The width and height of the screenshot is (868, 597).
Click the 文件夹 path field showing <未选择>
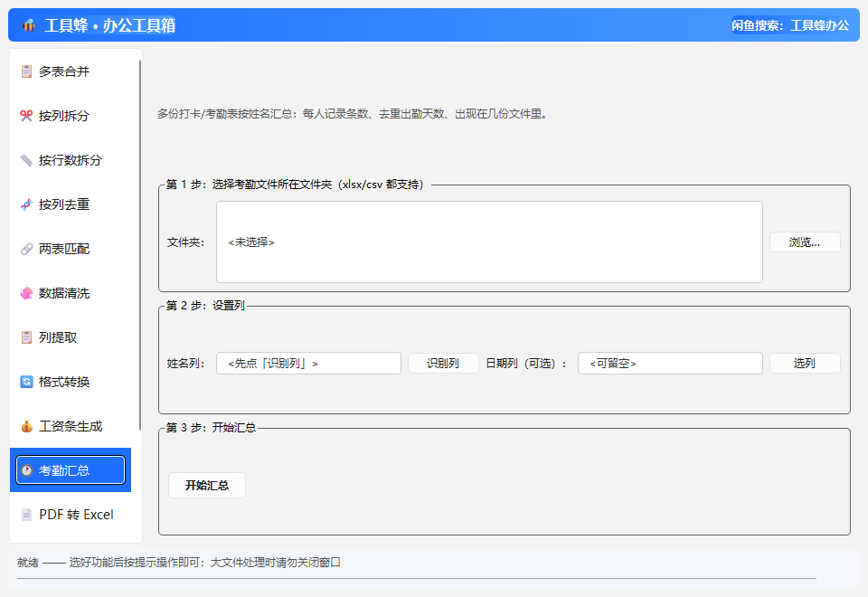point(489,242)
